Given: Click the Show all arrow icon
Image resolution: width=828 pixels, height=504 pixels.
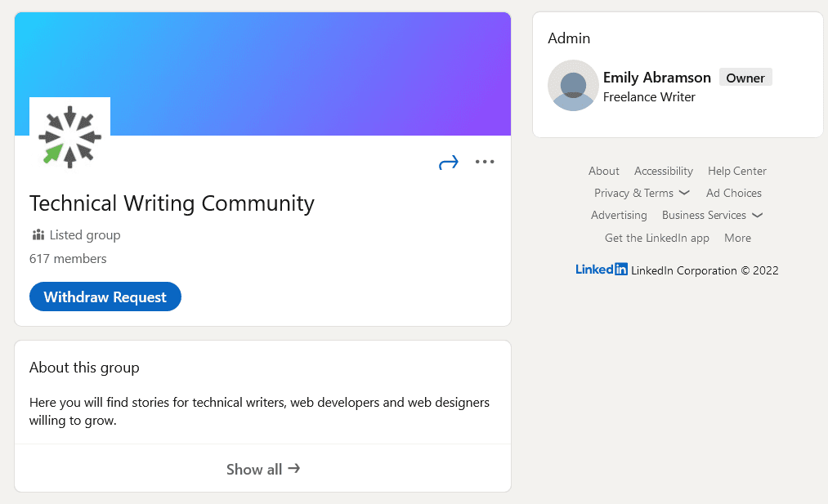Looking at the screenshot, I should coord(294,469).
